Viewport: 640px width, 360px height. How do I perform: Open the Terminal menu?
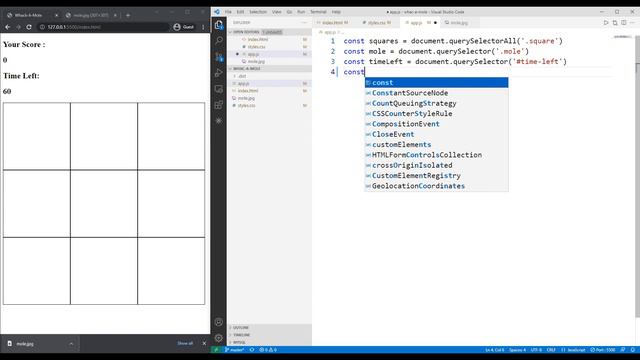click(318, 12)
